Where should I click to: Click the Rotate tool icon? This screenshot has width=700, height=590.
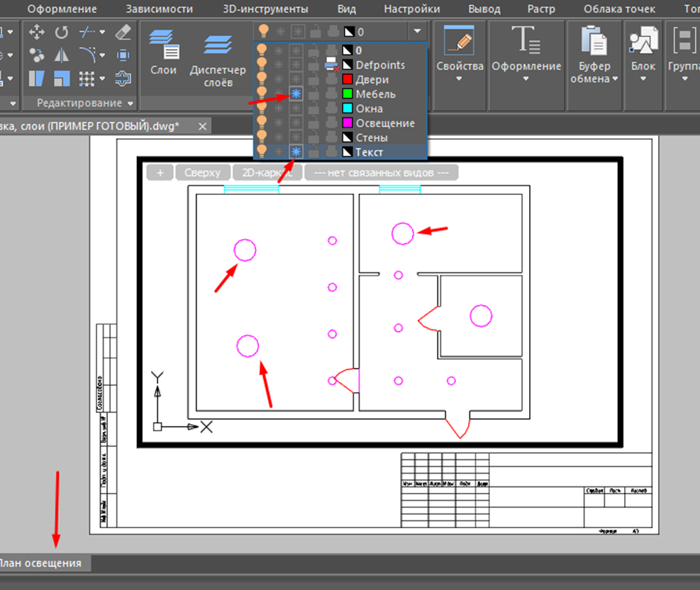(x=62, y=32)
